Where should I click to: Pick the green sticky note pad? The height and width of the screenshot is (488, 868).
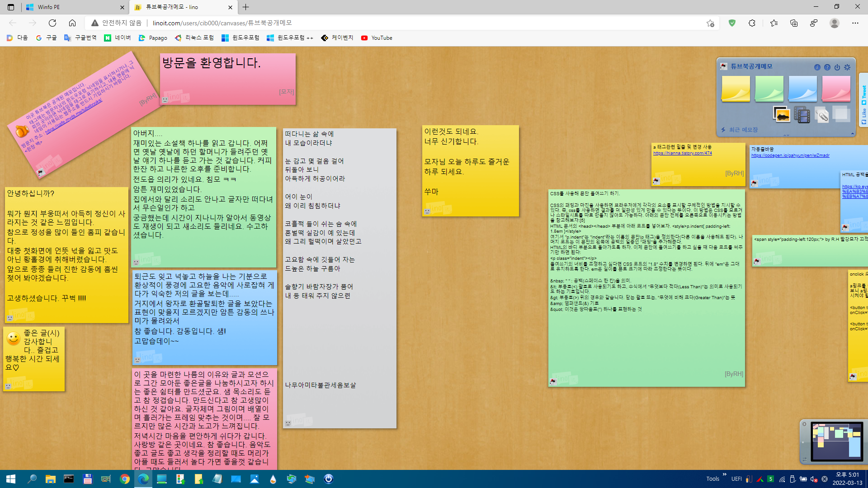769,89
